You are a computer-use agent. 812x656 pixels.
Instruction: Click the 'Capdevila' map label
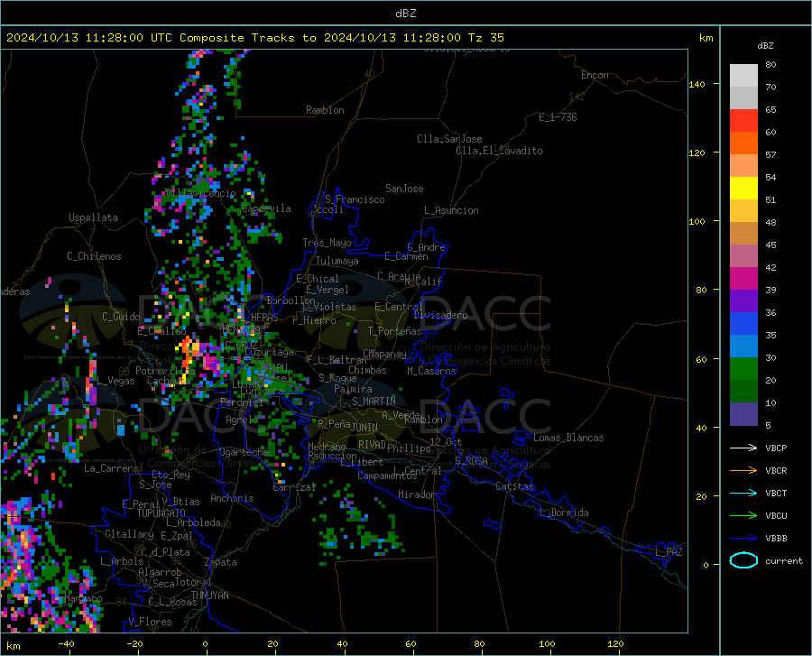click(266, 208)
